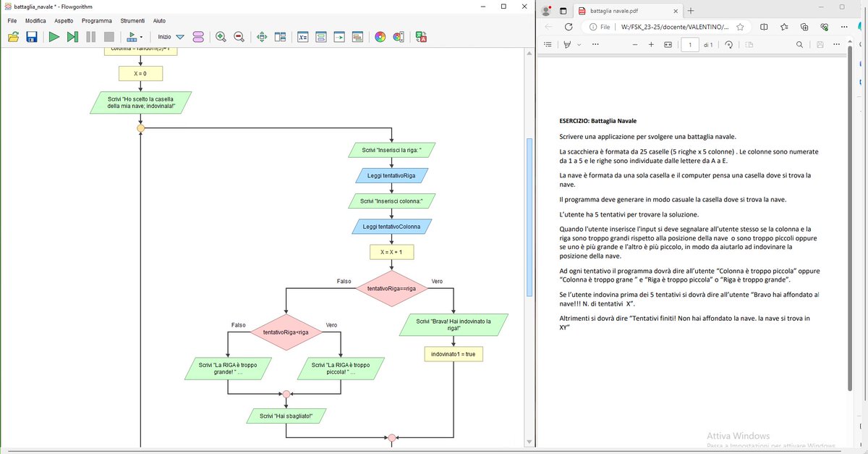Open a file with Flowgorithm's folder icon
868x454 pixels.
(x=12, y=37)
